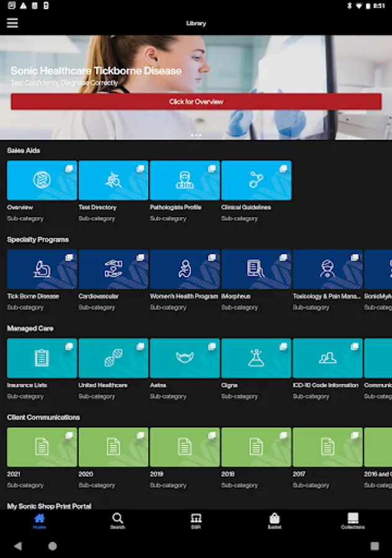Open the iMorpheus program tile
392x558 pixels.
pyautogui.click(x=256, y=269)
